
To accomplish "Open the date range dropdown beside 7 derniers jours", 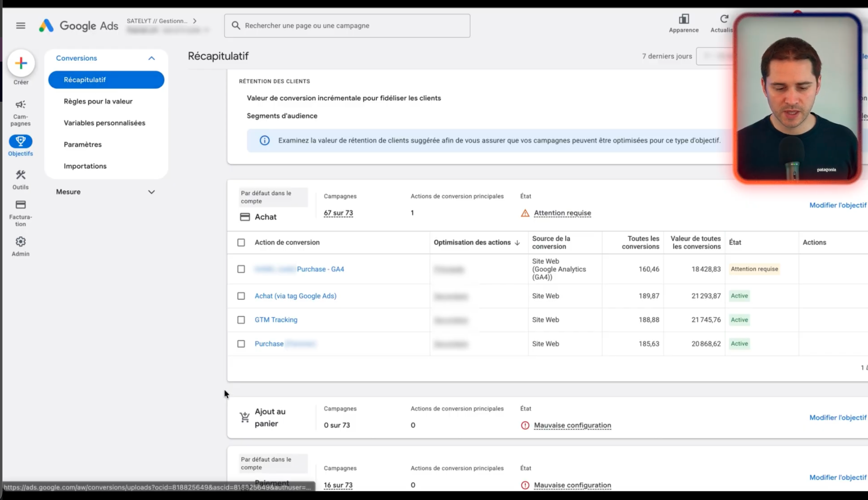I will pos(715,56).
